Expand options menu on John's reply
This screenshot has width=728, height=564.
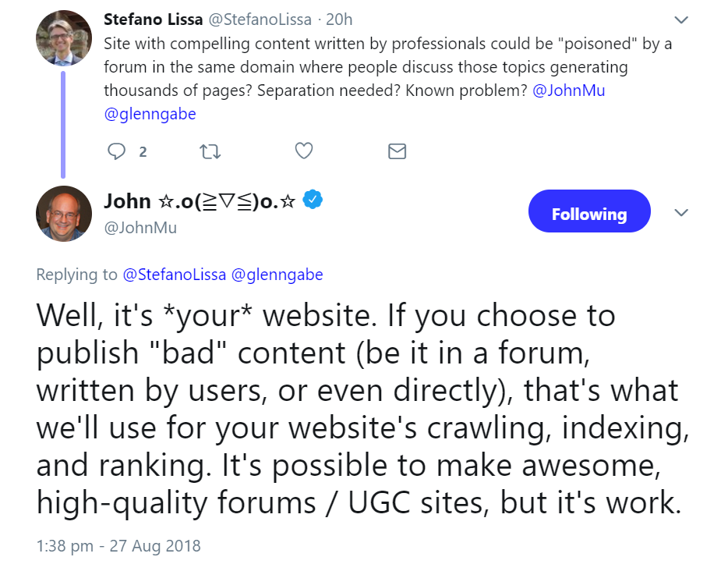pos(681,212)
